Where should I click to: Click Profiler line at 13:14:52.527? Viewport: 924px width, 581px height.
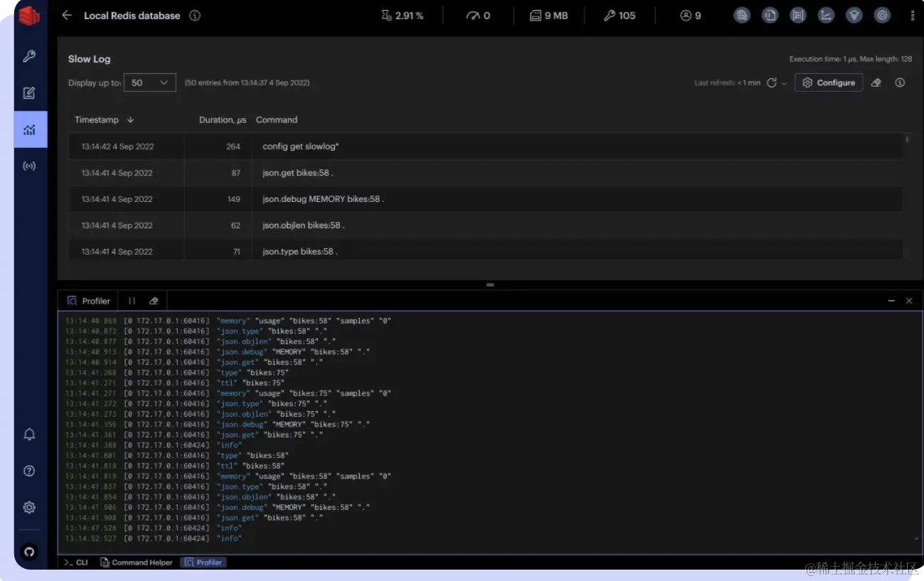[x=153, y=539]
